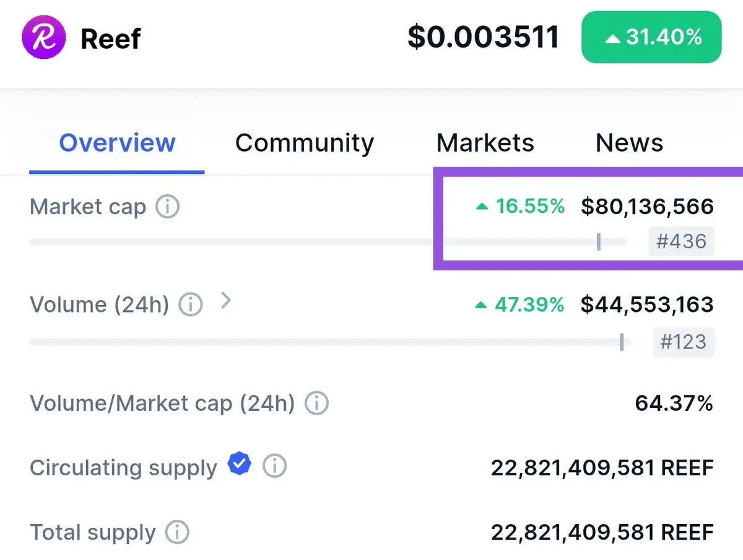The height and width of the screenshot is (560, 743).
Task: Click the Volume rank slider bar
Action: 329,342
